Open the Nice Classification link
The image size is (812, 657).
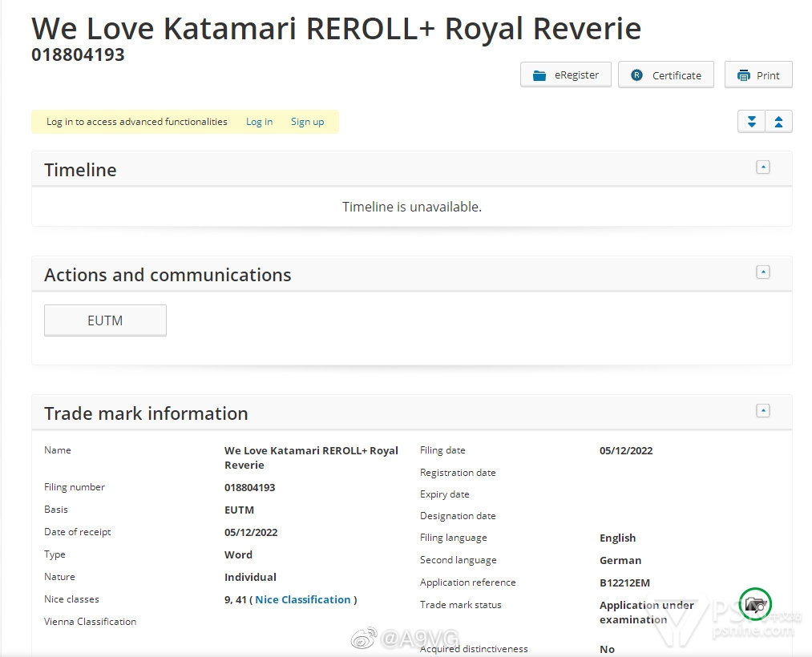pyautogui.click(x=303, y=599)
